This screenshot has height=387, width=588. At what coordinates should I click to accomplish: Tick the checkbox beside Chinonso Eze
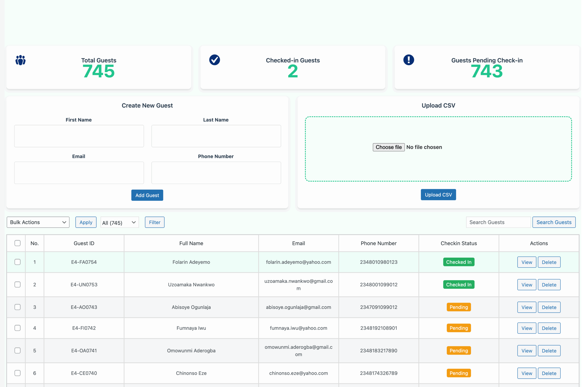(17, 373)
